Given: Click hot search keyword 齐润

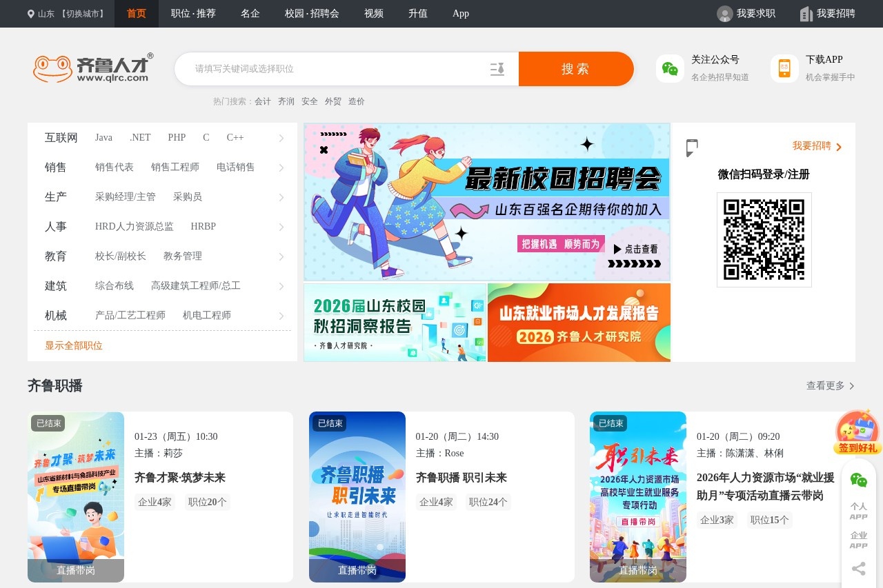Looking at the screenshot, I should click(x=286, y=101).
